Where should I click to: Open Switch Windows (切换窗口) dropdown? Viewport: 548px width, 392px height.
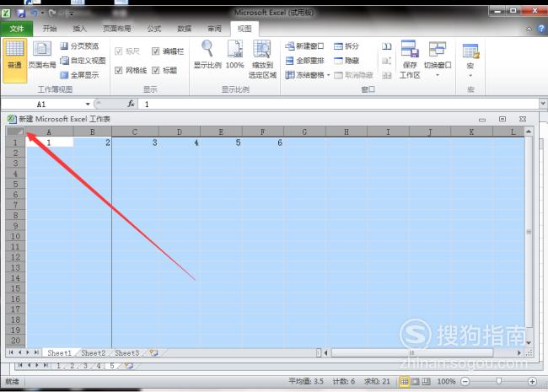[x=438, y=59]
